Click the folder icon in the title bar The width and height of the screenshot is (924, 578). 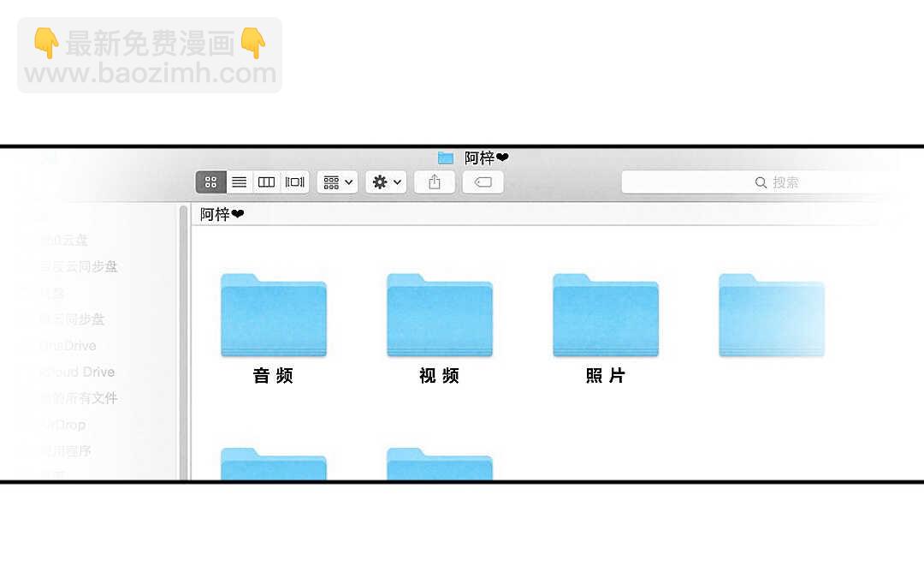coord(446,158)
